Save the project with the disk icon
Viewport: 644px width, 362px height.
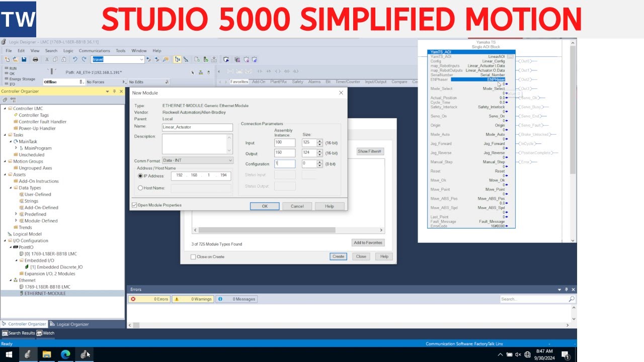pos(24,59)
